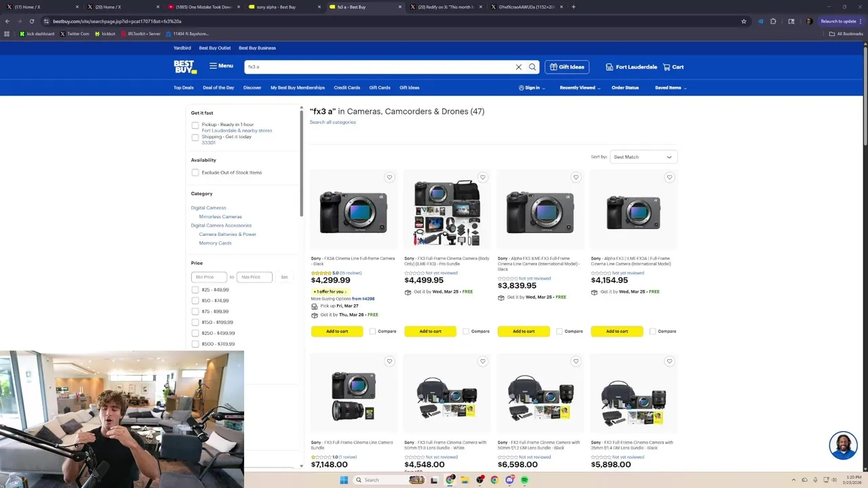This screenshot has height=488, width=868.
Task: Click the search magnifier icon
Action: click(532, 67)
